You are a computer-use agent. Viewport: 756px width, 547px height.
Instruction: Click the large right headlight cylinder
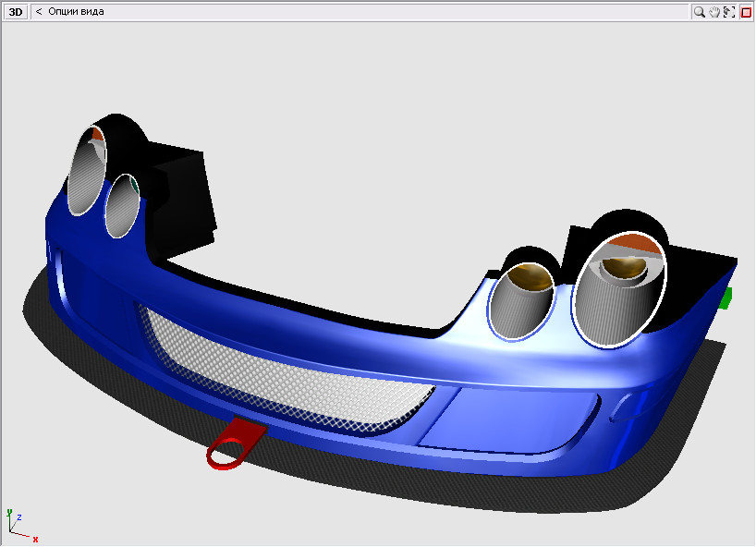coord(619,289)
